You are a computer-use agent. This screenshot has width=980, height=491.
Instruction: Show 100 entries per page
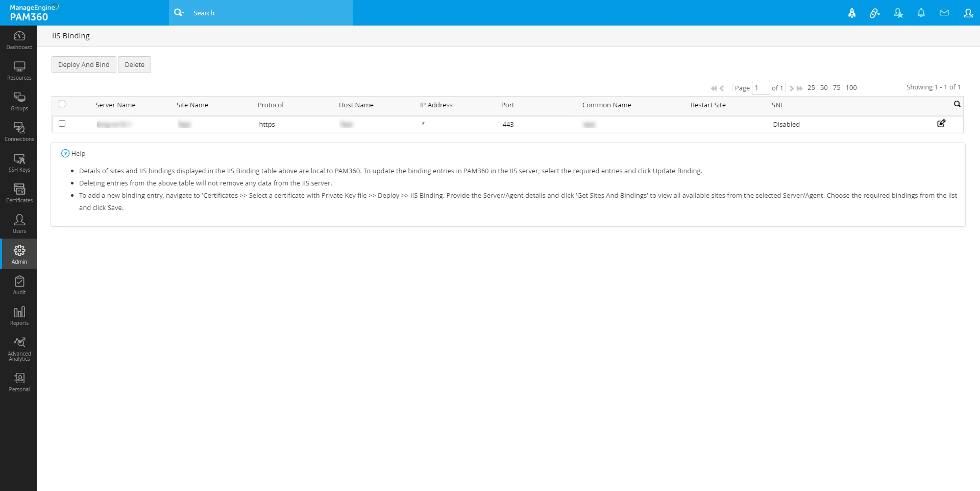pos(851,87)
